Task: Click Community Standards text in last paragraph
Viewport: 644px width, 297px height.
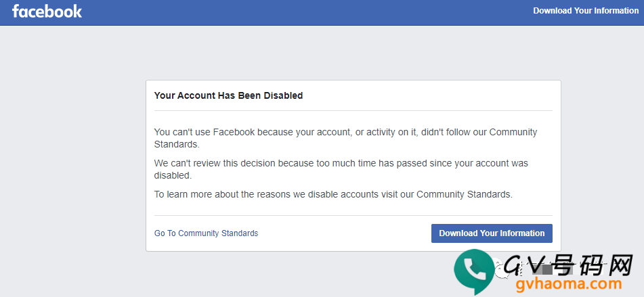Action: pyautogui.click(x=464, y=194)
